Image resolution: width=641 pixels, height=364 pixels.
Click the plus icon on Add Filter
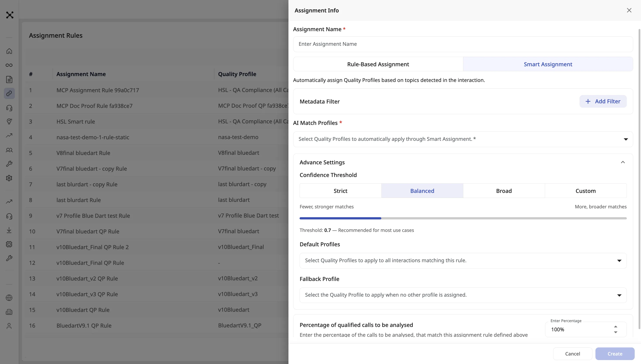(588, 101)
